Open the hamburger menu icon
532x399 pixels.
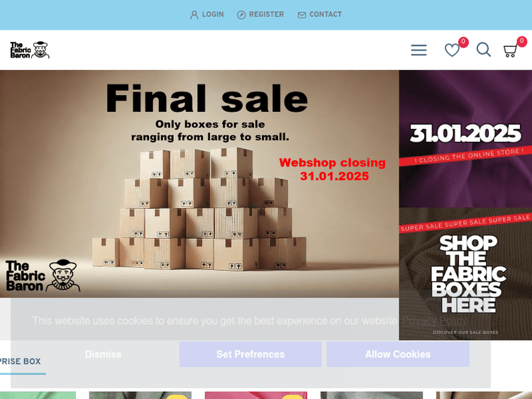[x=419, y=50]
